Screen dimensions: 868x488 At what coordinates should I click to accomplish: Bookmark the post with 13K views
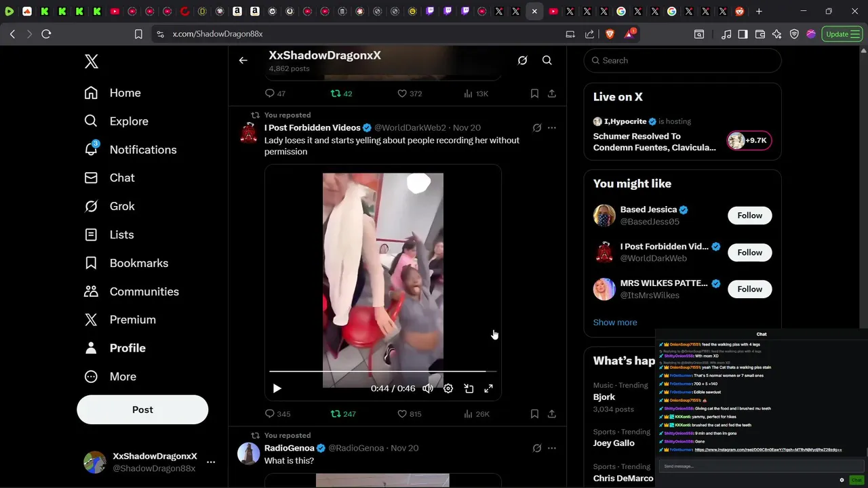pyautogui.click(x=534, y=94)
